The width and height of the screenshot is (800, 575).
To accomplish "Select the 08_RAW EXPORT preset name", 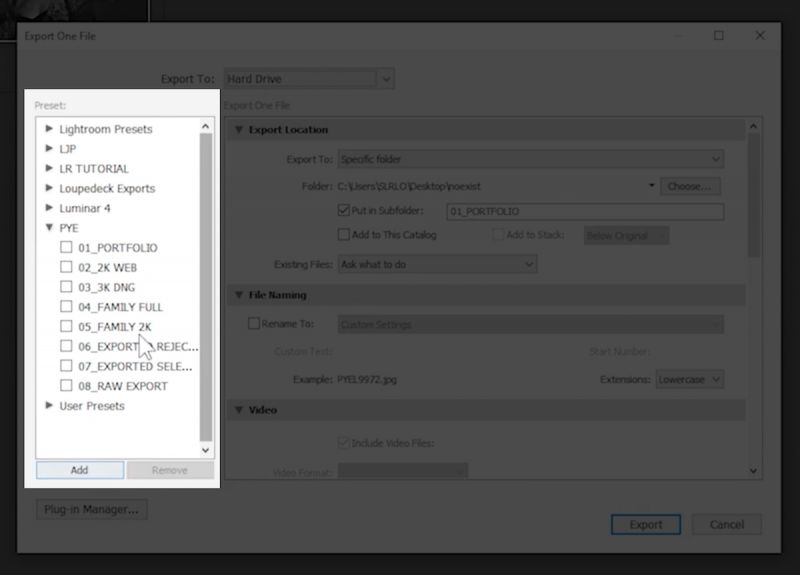I will (123, 386).
